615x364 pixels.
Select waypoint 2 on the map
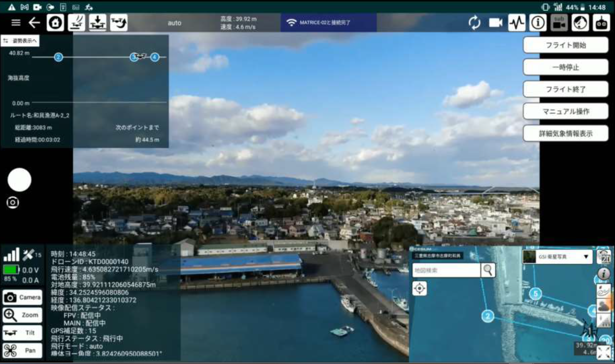coord(488,316)
